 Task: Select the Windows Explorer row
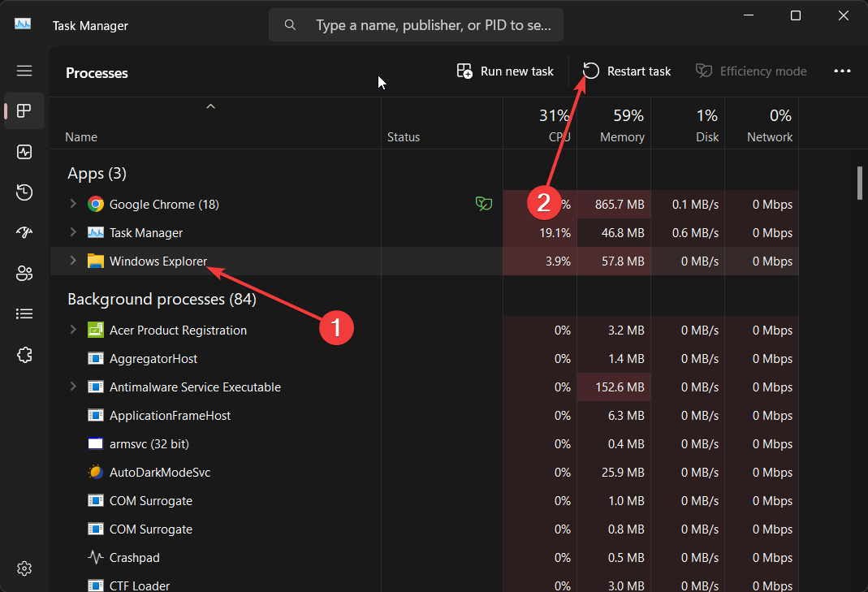424,261
